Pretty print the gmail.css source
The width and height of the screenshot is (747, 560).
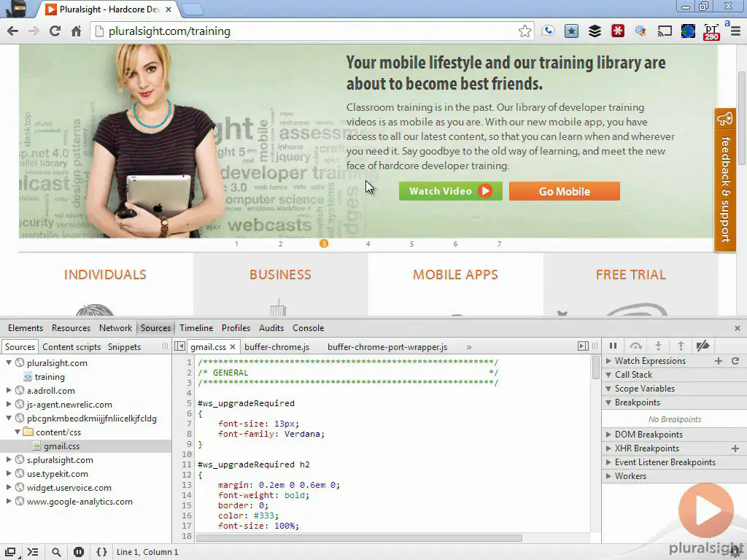pyautogui.click(x=101, y=552)
